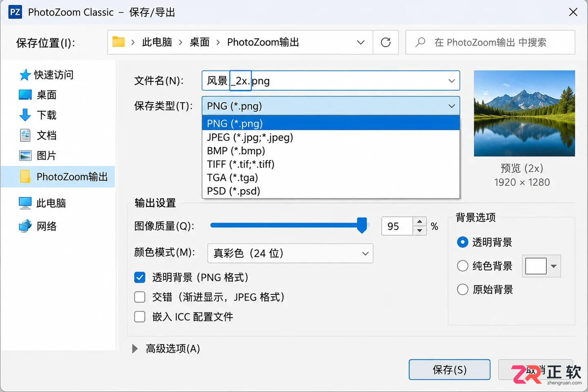Click the folder icon in the path bar

tap(118, 42)
